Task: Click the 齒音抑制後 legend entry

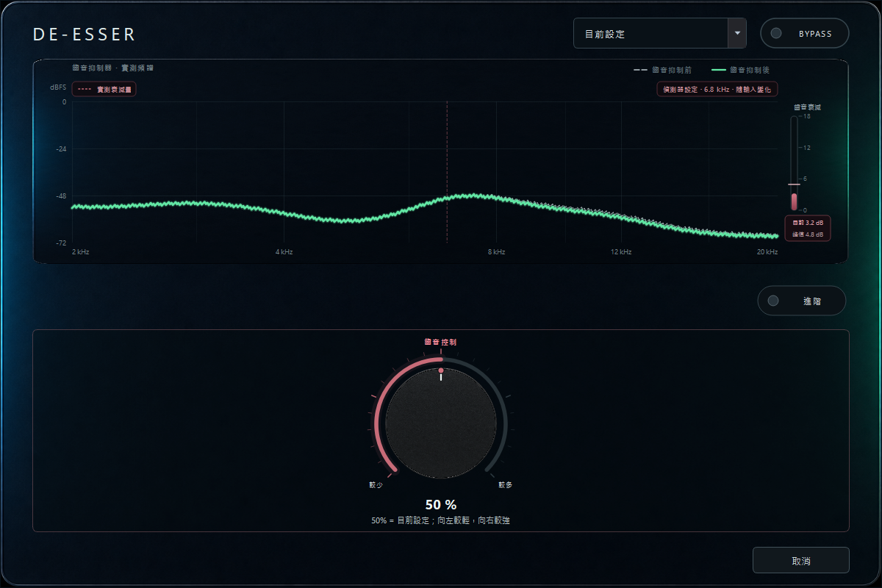Action: pos(740,70)
